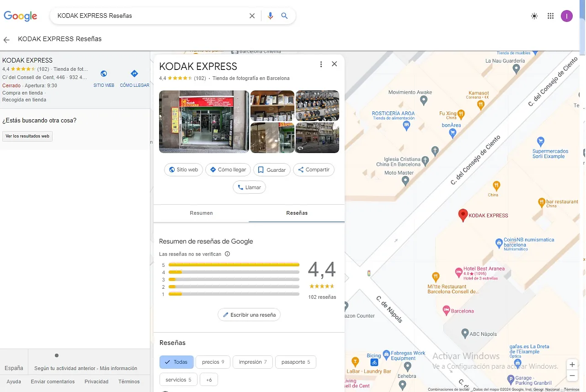Open more options three-dot menu
Image resolution: width=586 pixels, height=392 pixels.
(321, 64)
